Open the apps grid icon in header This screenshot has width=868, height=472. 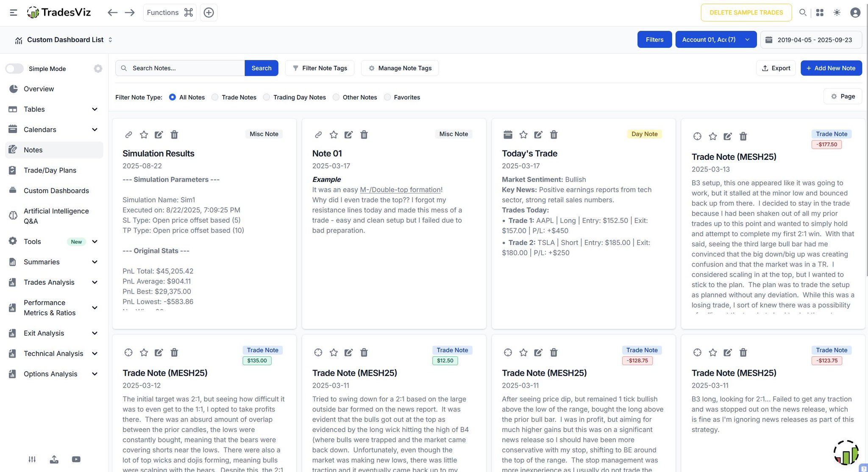pos(820,13)
